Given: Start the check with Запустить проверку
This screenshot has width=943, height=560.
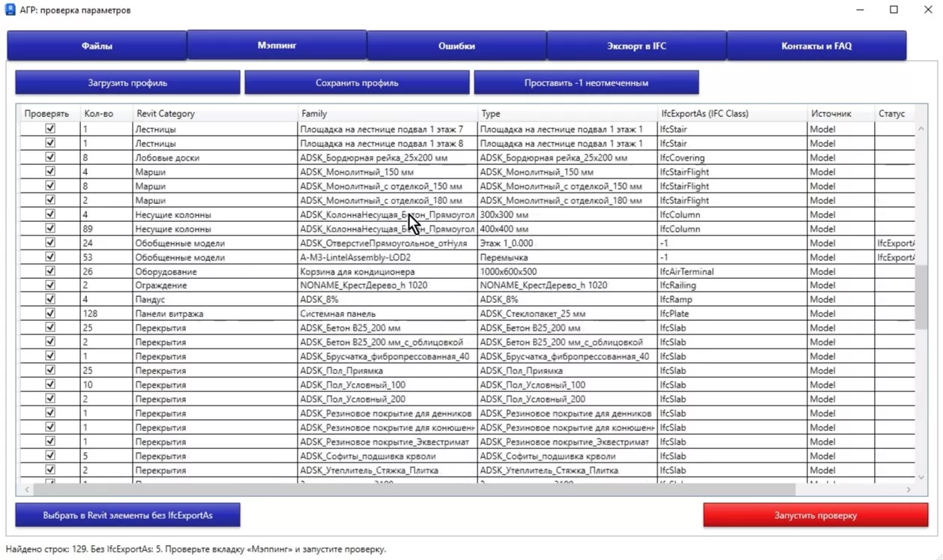Looking at the screenshot, I should pos(816,515).
